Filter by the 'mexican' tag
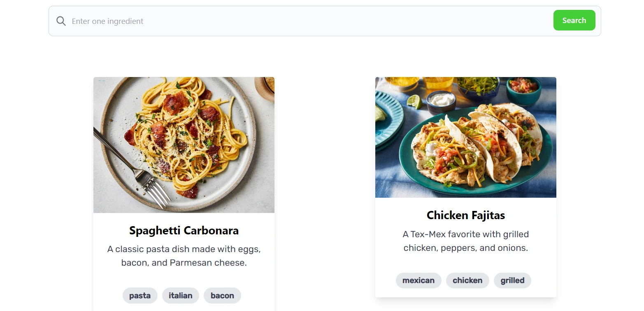Image resolution: width=644 pixels, height=311 pixels. pyautogui.click(x=418, y=281)
